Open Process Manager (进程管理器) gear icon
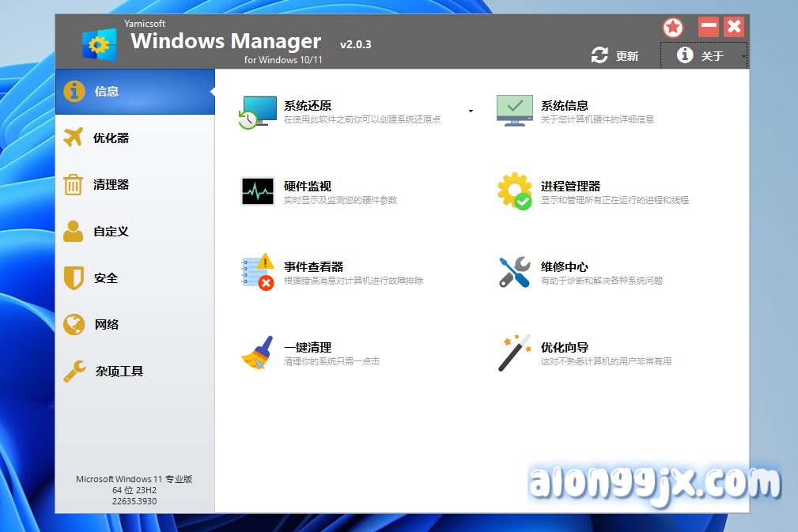798x532 pixels. click(x=514, y=192)
